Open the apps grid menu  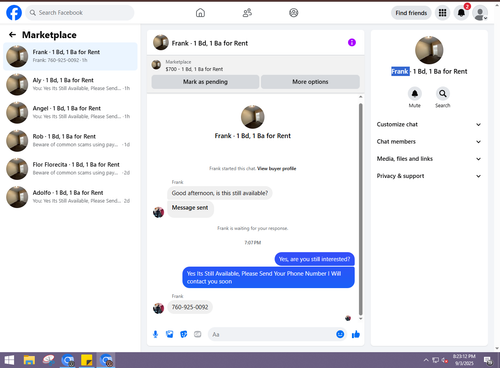click(x=442, y=13)
